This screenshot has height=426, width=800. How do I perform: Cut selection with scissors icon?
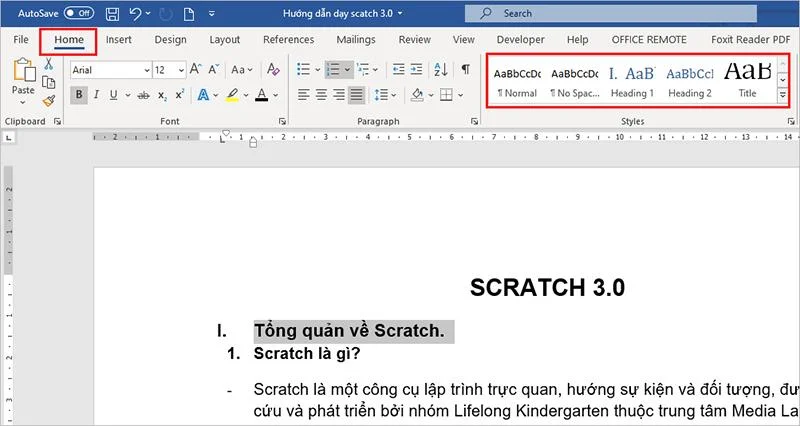(x=48, y=64)
